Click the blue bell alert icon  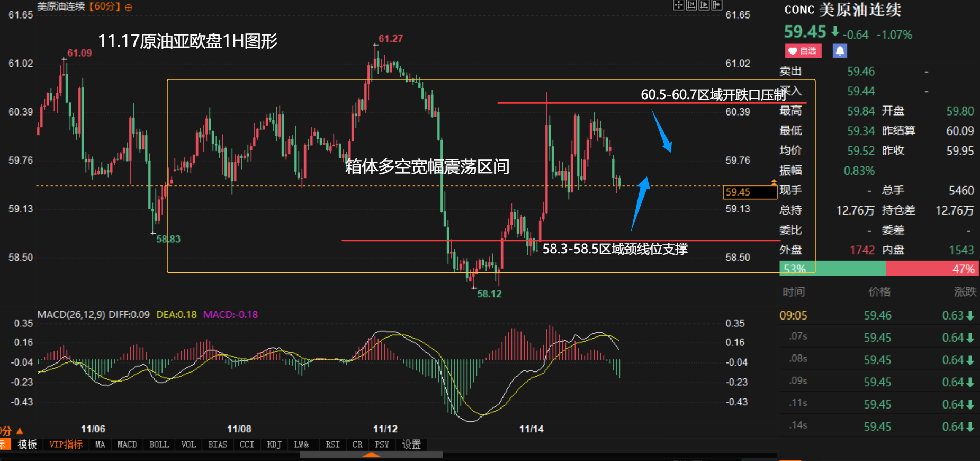point(840,51)
